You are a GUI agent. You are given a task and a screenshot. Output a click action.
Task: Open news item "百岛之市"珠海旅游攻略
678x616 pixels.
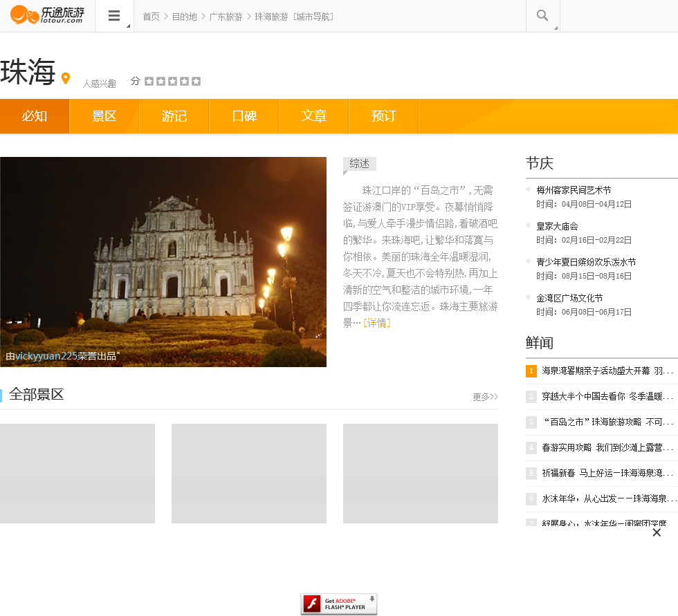(x=607, y=422)
